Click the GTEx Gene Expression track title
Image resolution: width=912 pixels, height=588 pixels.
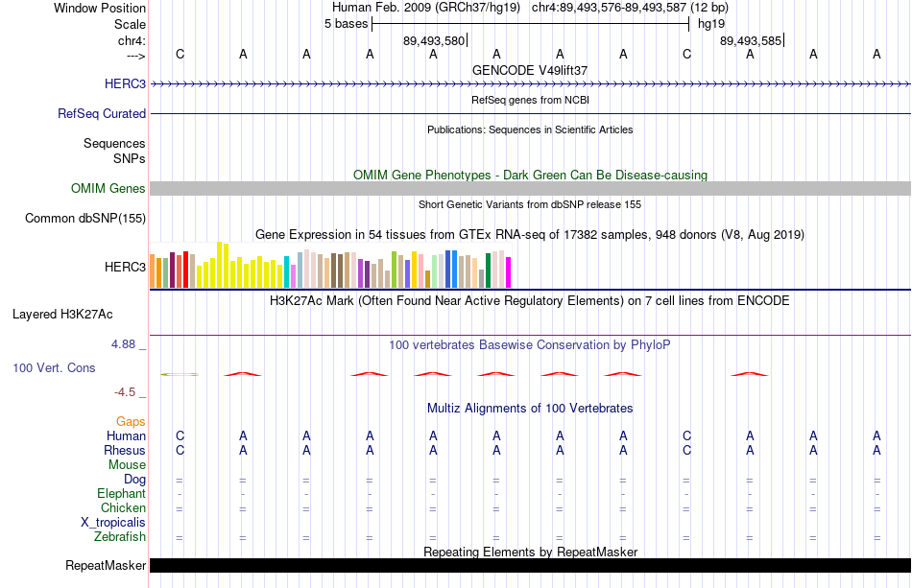coord(530,235)
